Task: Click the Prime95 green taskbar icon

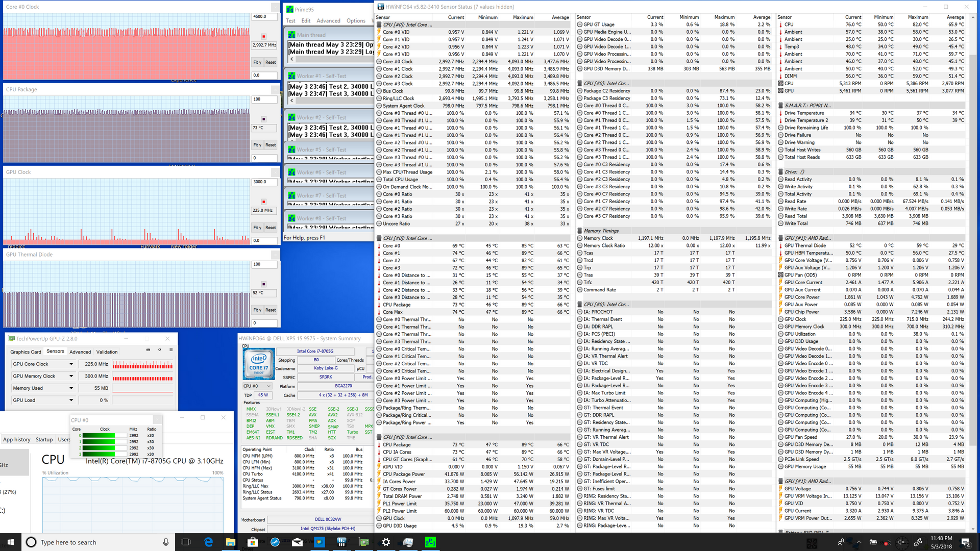Action: tap(430, 542)
